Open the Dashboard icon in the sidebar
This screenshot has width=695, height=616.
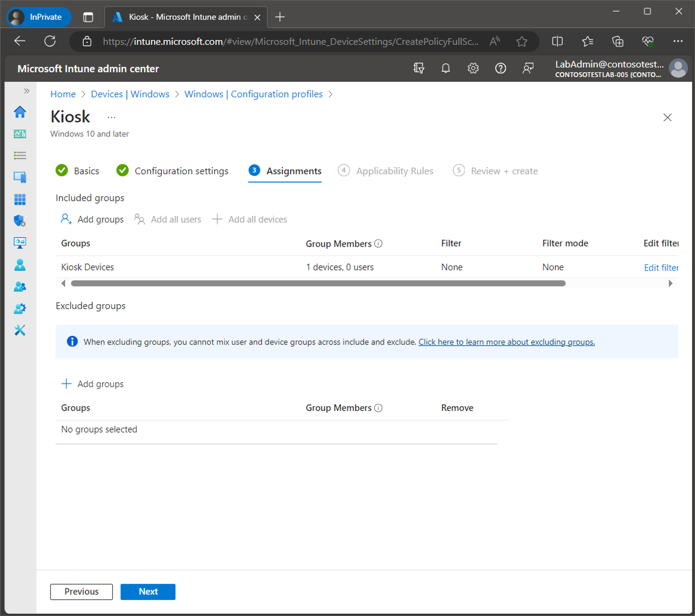20,134
